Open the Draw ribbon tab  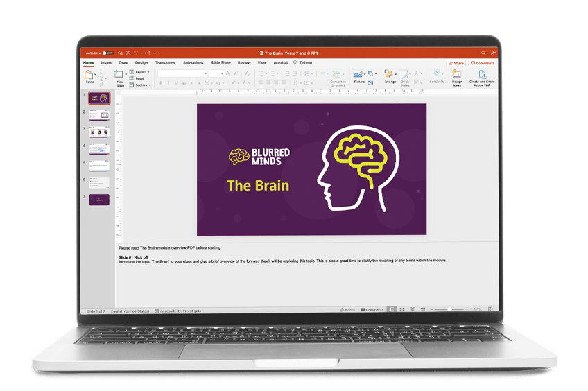point(123,63)
